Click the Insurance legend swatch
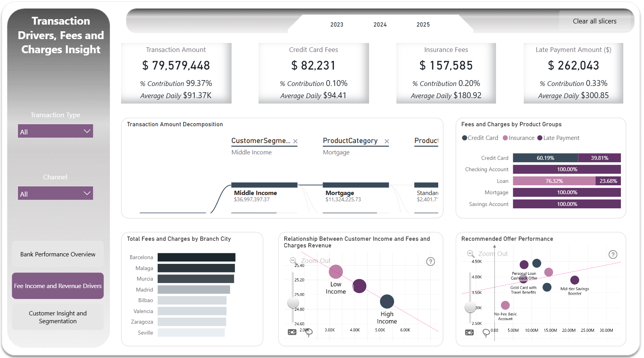Viewport: 644px width, 358px height. pyautogui.click(x=505, y=138)
